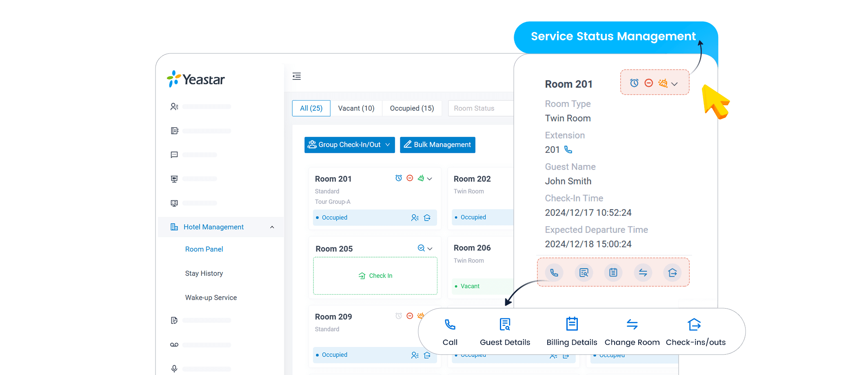Click the voicemail icon in the sidebar
Screen dimensions: 868x375
point(174,345)
